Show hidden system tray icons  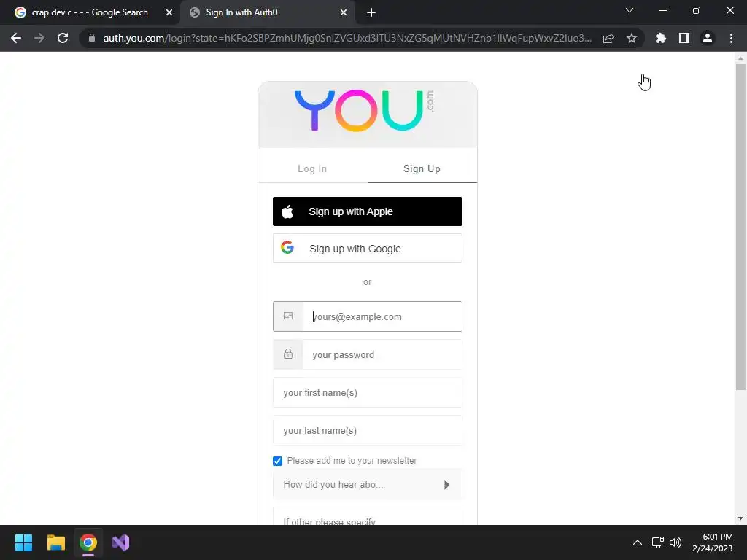(x=638, y=542)
